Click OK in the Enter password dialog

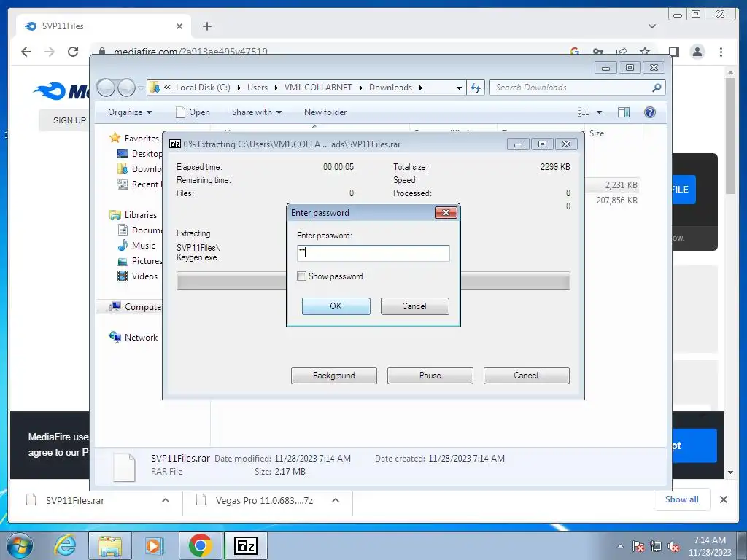(336, 306)
